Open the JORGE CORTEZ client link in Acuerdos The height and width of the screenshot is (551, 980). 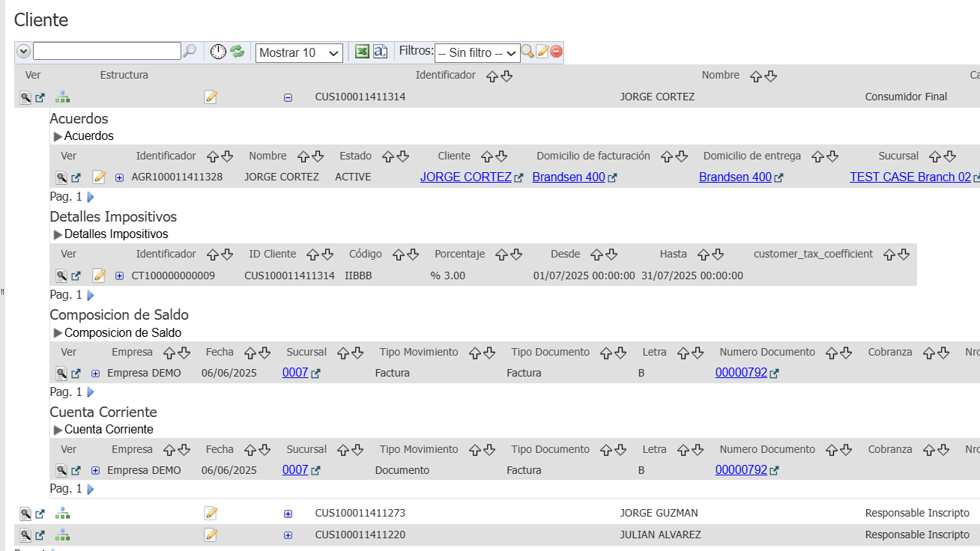[466, 177]
